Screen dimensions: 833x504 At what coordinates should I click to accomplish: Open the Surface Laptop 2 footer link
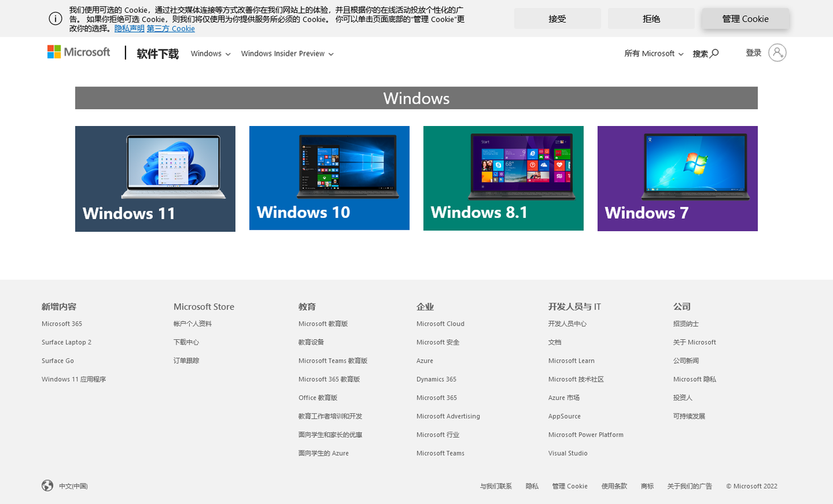[66, 342]
